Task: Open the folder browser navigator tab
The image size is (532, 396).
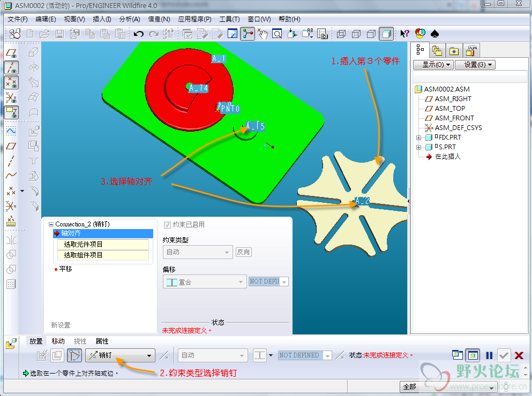Action: [x=437, y=51]
